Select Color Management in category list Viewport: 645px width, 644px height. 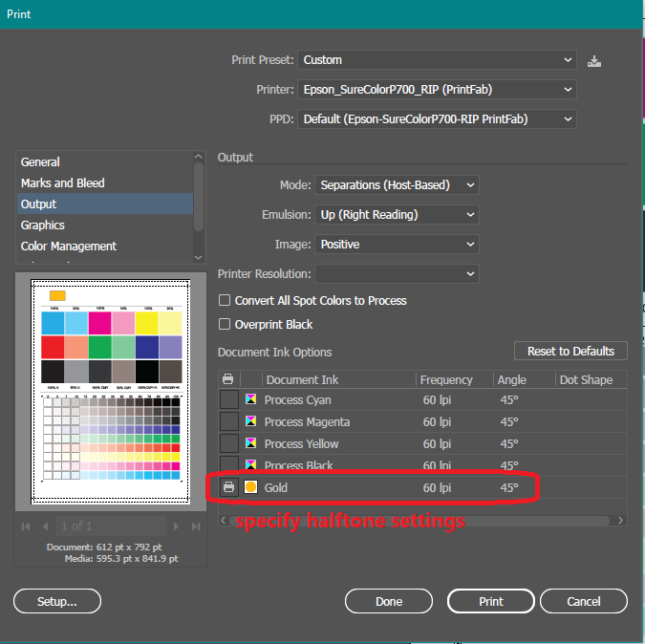tap(69, 246)
